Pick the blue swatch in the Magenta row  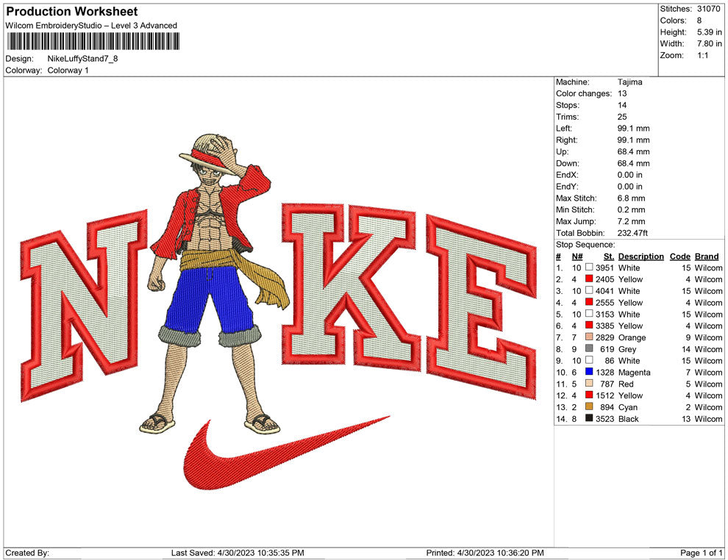[589, 372]
